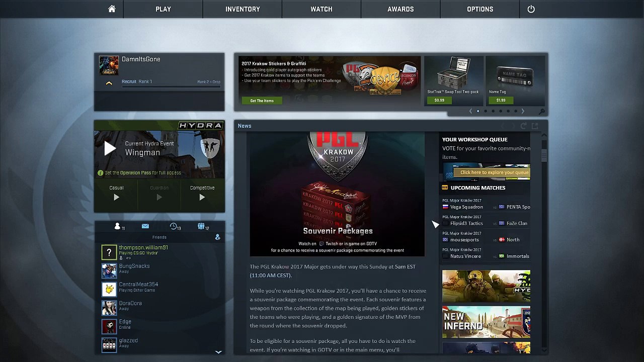The image size is (644, 362).
Task: Switch to the Friends list tab icon
Action: [x=118, y=227]
